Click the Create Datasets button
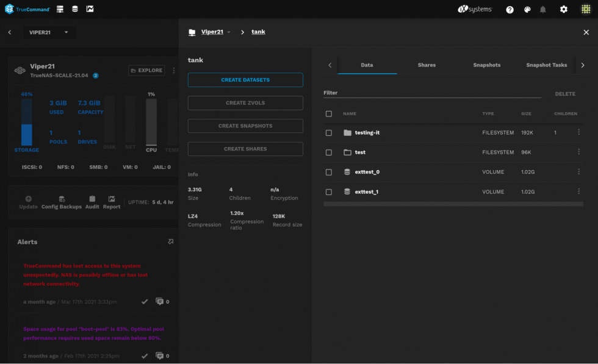This screenshot has height=364, width=598. (x=245, y=80)
